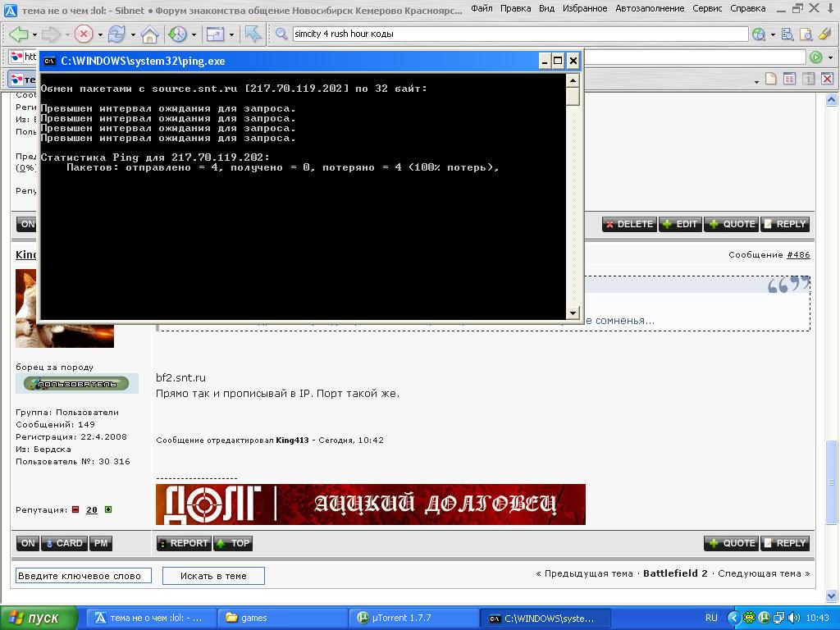Viewport: 840px width, 630px height.
Task: Click the ON status button beside CARD
Action: (28, 543)
